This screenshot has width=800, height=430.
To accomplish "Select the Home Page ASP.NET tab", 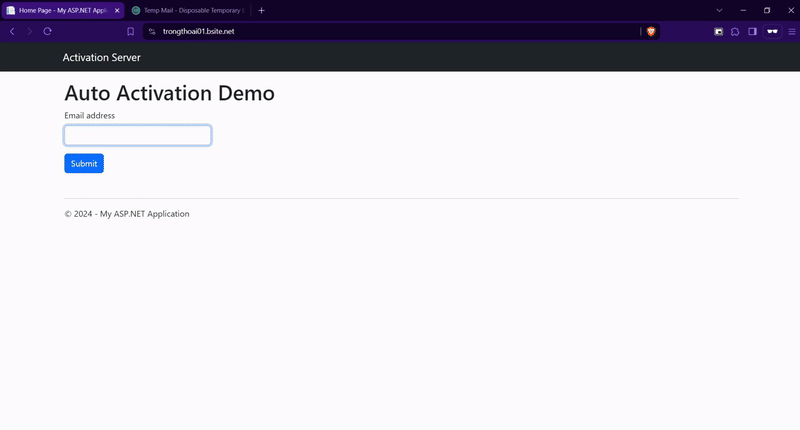I will [60, 10].
